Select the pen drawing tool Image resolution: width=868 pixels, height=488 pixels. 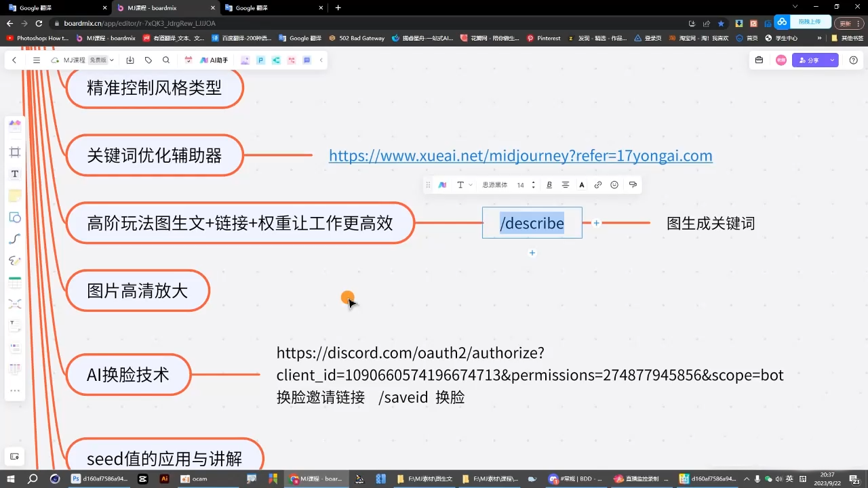click(15, 261)
